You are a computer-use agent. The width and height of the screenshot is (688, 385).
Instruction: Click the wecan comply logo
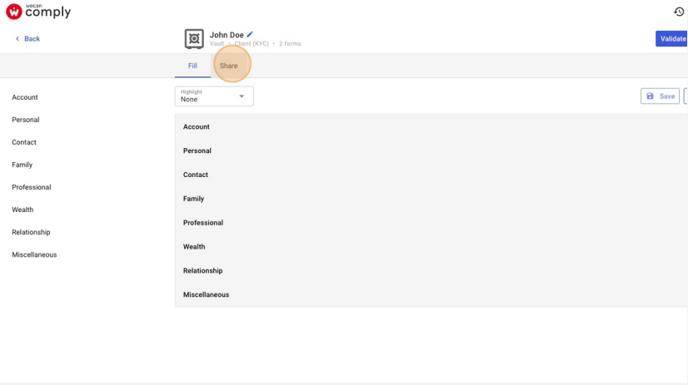(38, 11)
